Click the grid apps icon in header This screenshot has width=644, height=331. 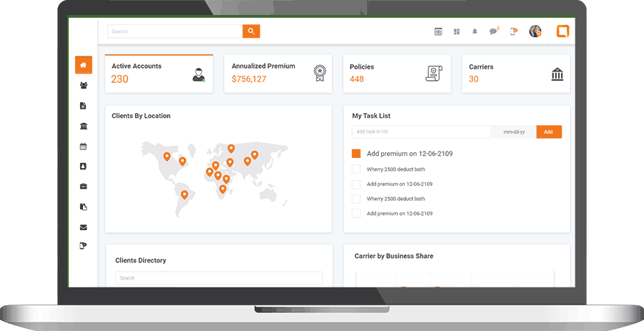pos(457,31)
